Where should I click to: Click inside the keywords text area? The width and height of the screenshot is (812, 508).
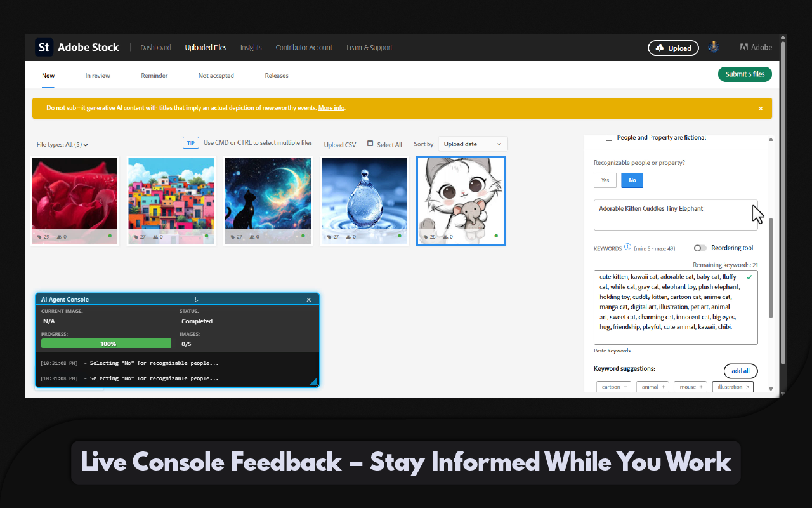coord(676,307)
